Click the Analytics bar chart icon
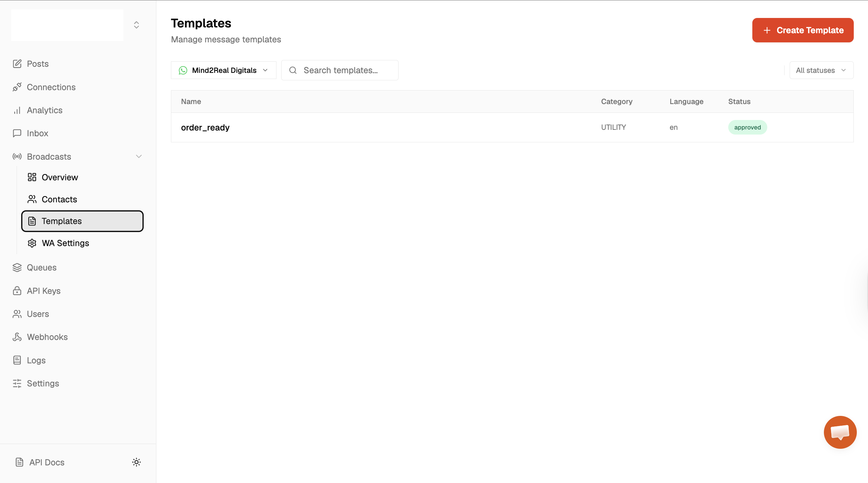 coord(17,110)
